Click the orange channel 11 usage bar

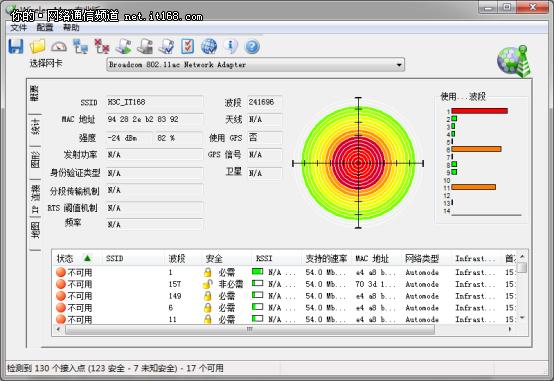coord(473,187)
